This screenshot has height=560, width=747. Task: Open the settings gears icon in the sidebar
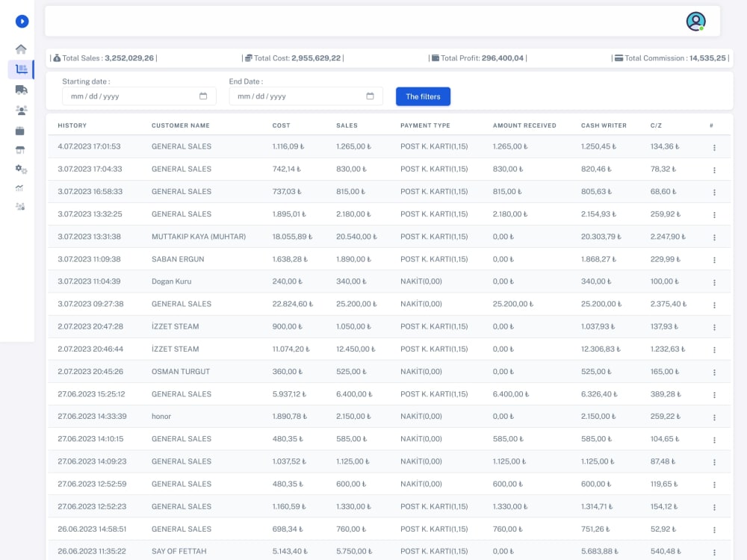pos(21,169)
